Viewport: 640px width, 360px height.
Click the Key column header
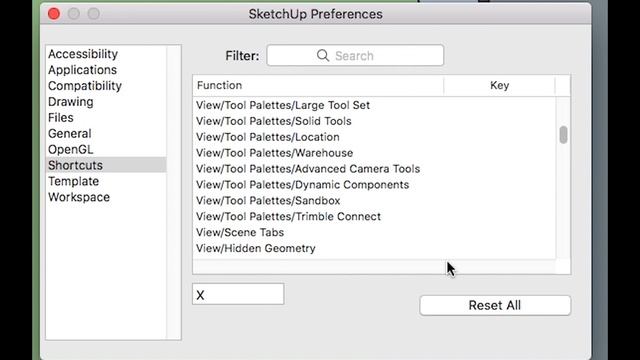click(499, 85)
